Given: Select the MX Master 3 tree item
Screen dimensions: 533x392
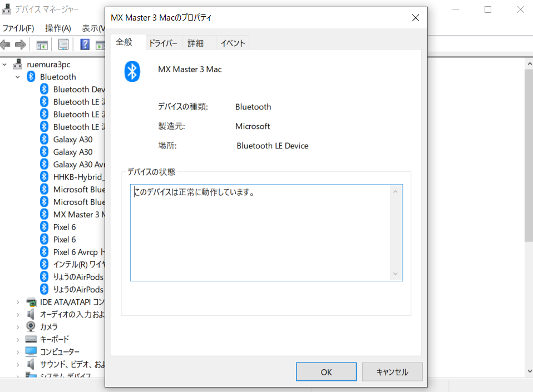Looking at the screenshot, I should (79, 215).
